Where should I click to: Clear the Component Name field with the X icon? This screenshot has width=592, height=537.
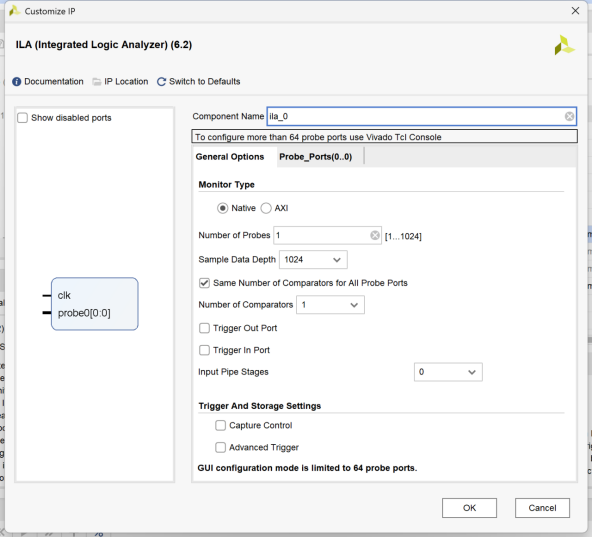click(569, 116)
